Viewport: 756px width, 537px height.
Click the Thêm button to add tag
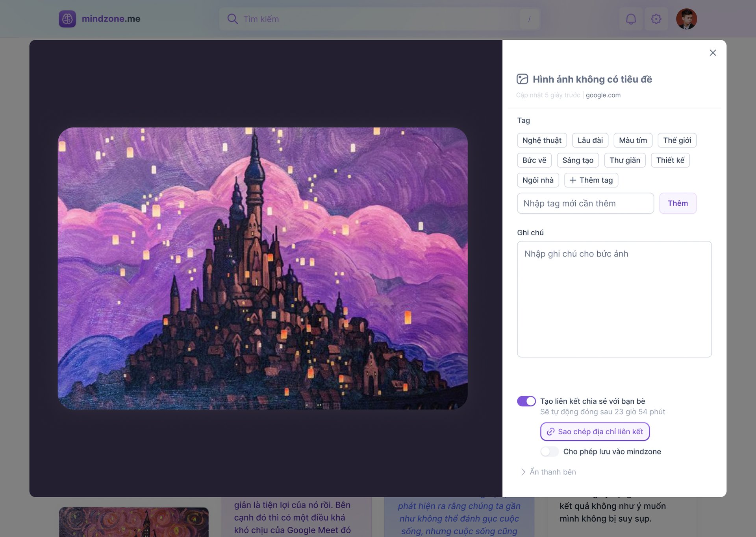point(678,203)
